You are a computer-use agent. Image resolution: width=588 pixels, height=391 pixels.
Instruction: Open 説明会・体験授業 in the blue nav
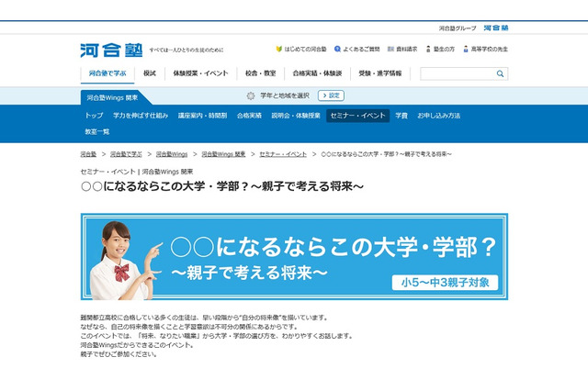tap(296, 116)
